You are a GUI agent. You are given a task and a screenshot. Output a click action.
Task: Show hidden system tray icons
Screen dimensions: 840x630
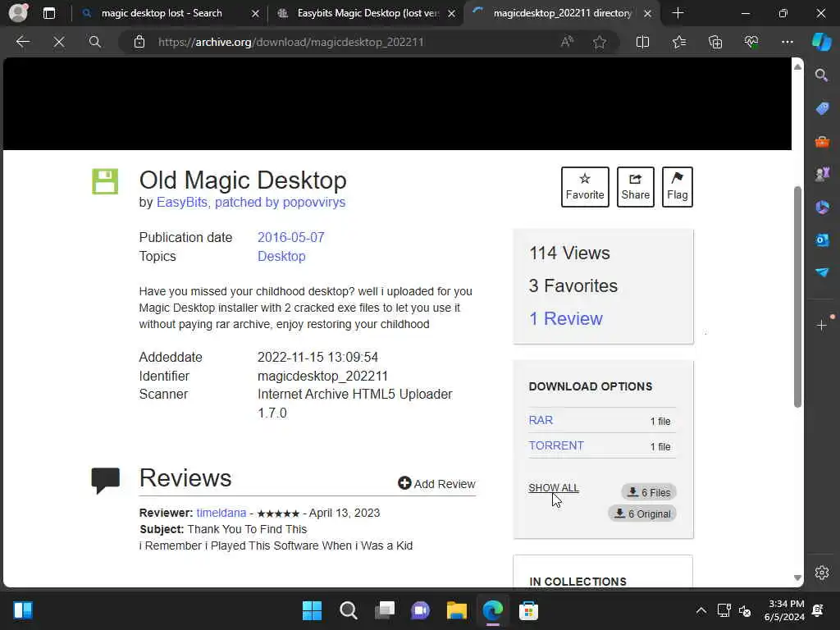click(x=701, y=610)
